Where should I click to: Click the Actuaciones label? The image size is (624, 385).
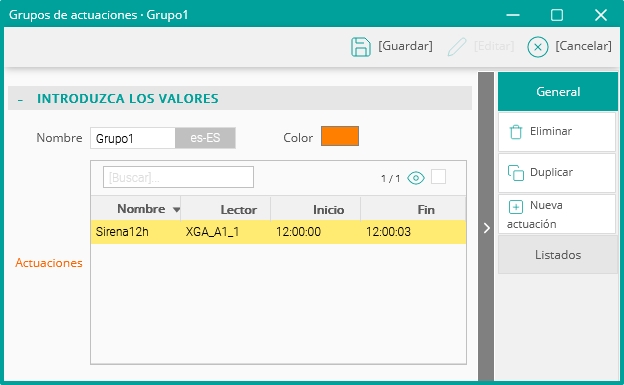pos(49,263)
